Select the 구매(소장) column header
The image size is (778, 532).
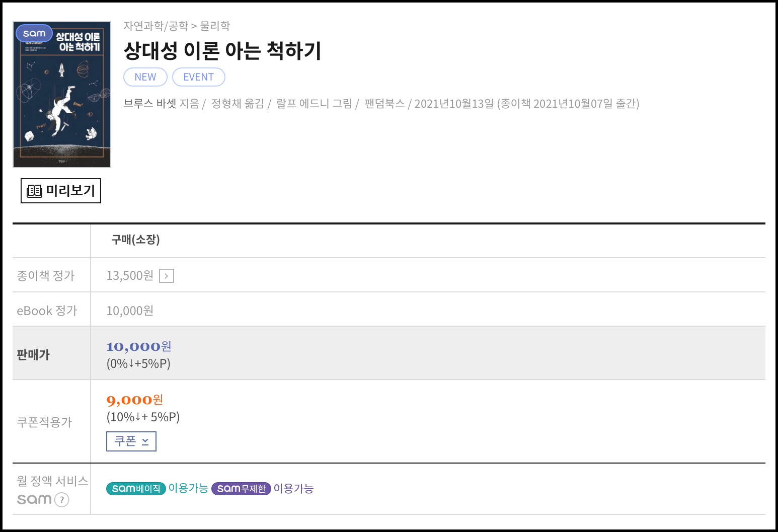click(x=135, y=240)
